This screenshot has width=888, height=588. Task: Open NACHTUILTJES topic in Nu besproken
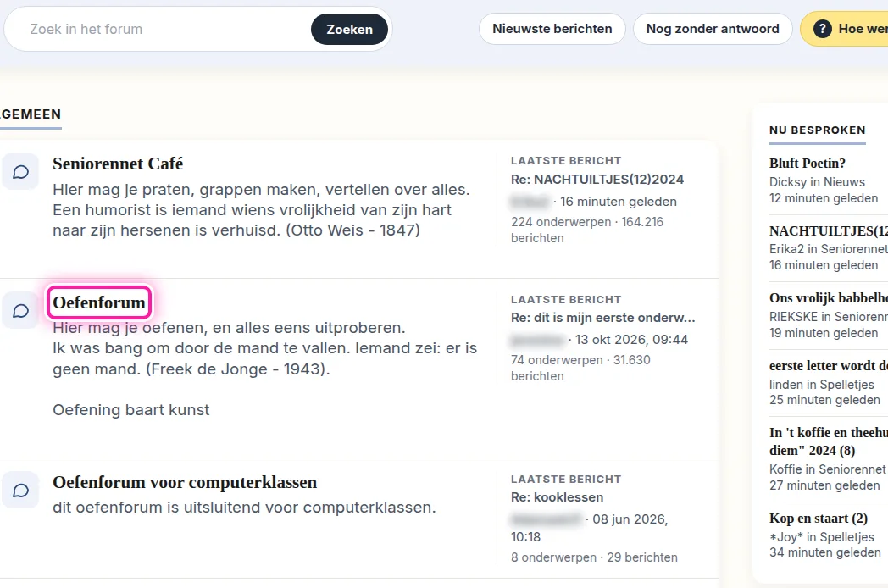[x=828, y=231]
